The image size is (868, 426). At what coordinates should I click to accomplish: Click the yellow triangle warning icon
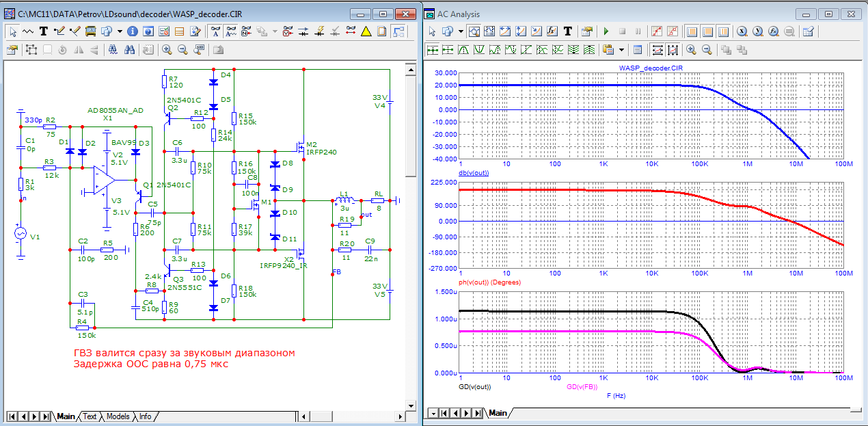[x=366, y=31]
